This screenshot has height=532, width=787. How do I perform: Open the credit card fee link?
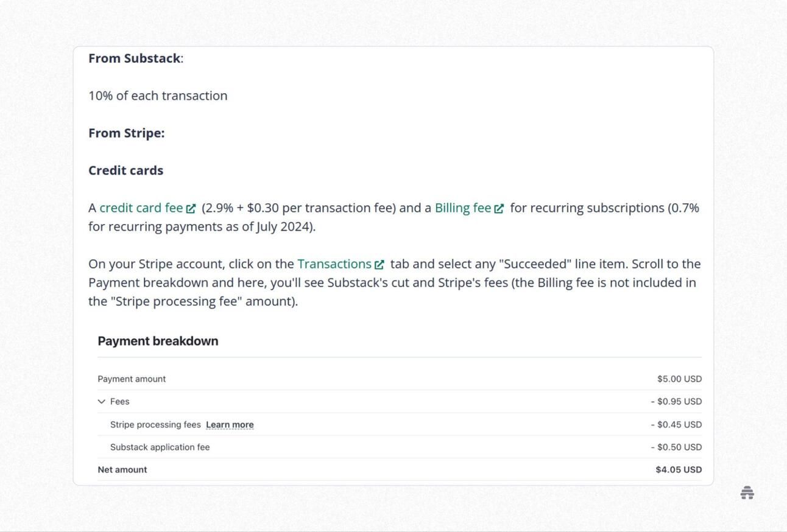click(141, 208)
